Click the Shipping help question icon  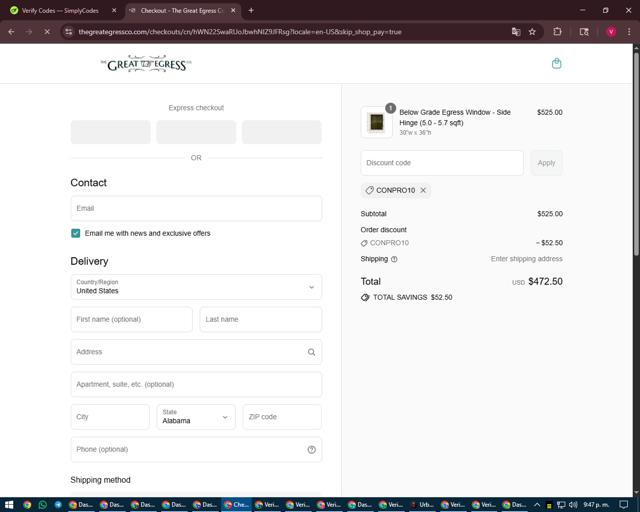394,259
